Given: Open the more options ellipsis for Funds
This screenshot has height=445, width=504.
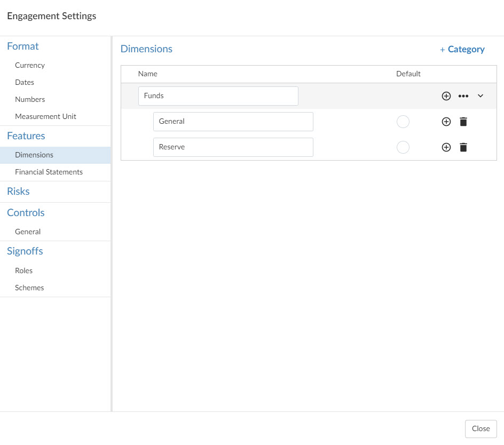Looking at the screenshot, I should pos(463,96).
